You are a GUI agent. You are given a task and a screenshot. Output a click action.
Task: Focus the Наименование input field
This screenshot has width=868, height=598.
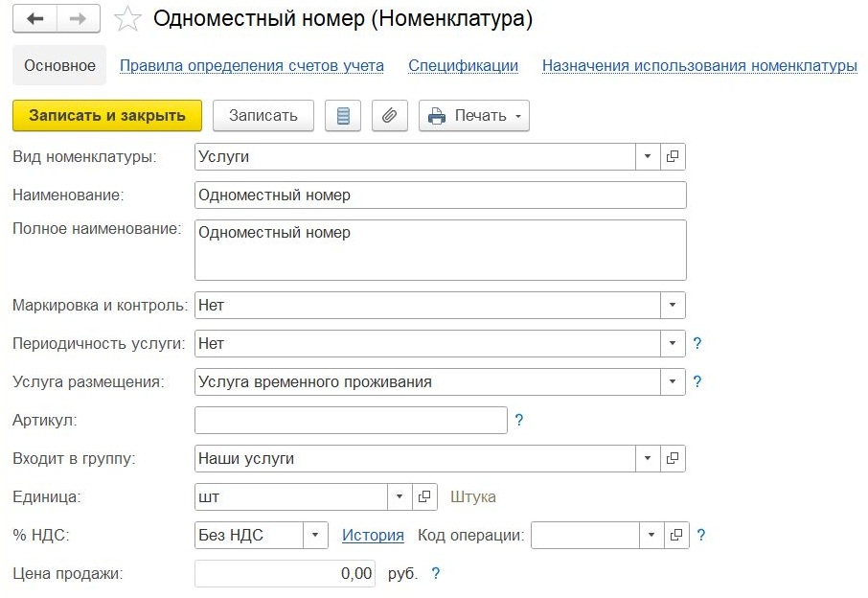pyautogui.click(x=441, y=195)
